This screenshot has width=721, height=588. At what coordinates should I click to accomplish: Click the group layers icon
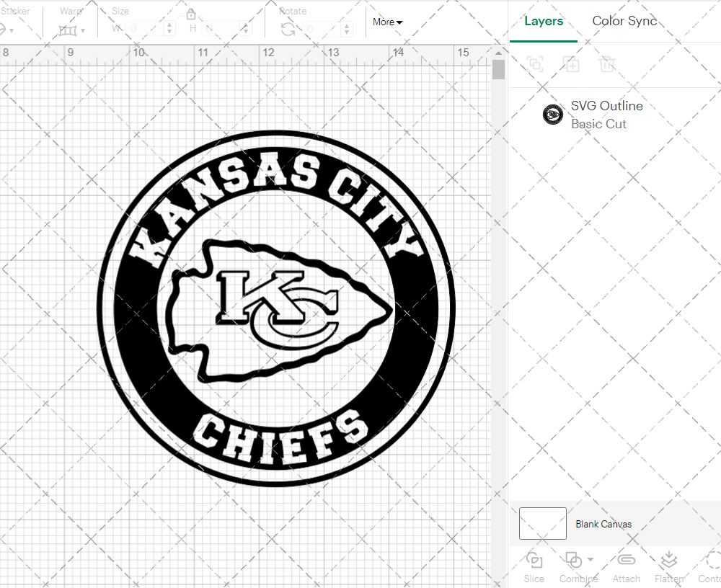tap(535, 65)
